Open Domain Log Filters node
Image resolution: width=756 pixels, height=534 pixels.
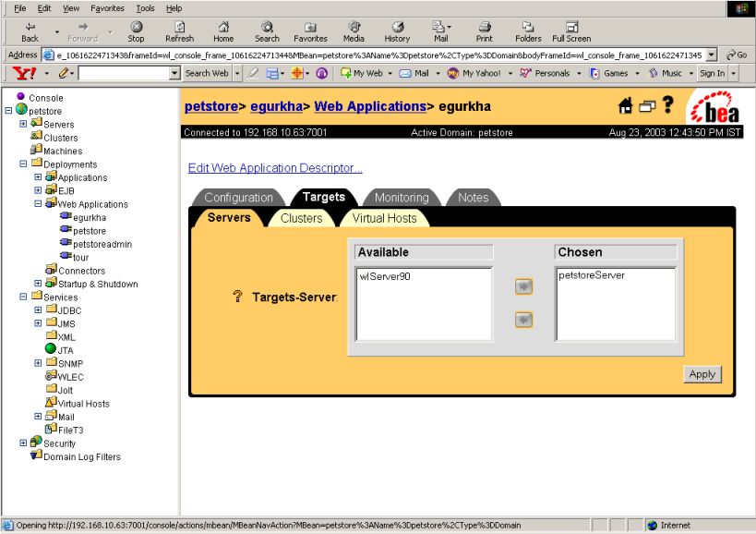click(82, 456)
